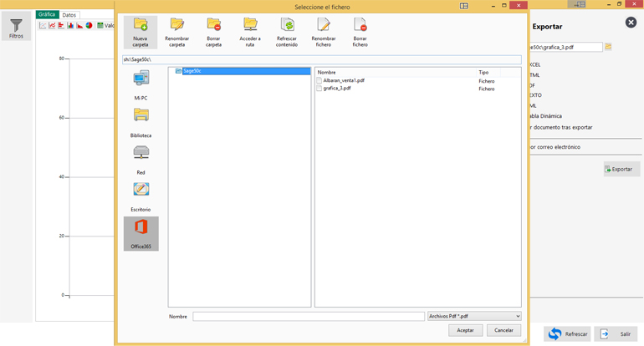This screenshot has height=346, width=644.
Task: Switch to the Gráfica tab
Action: tap(47, 15)
